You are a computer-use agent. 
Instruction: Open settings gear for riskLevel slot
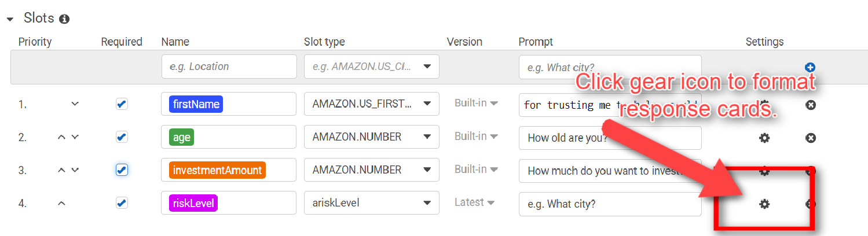(764, 204)
